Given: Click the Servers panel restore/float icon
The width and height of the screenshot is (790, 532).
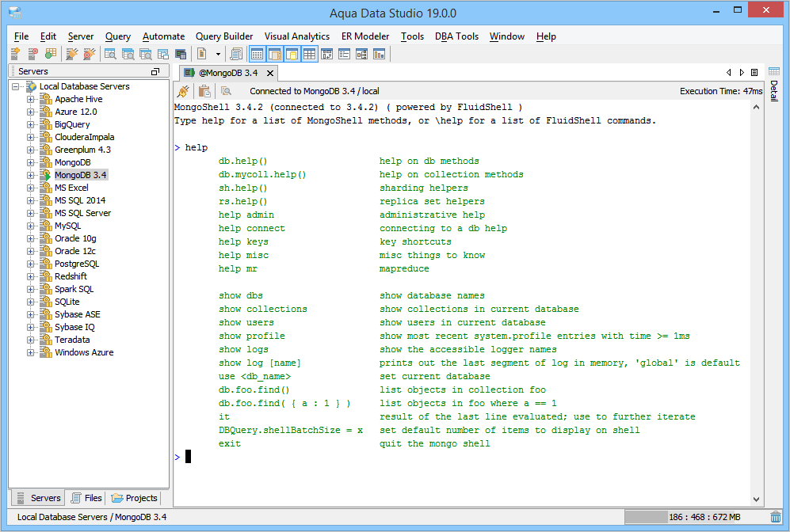Looking at the screenshot, I should pos(155,71).
